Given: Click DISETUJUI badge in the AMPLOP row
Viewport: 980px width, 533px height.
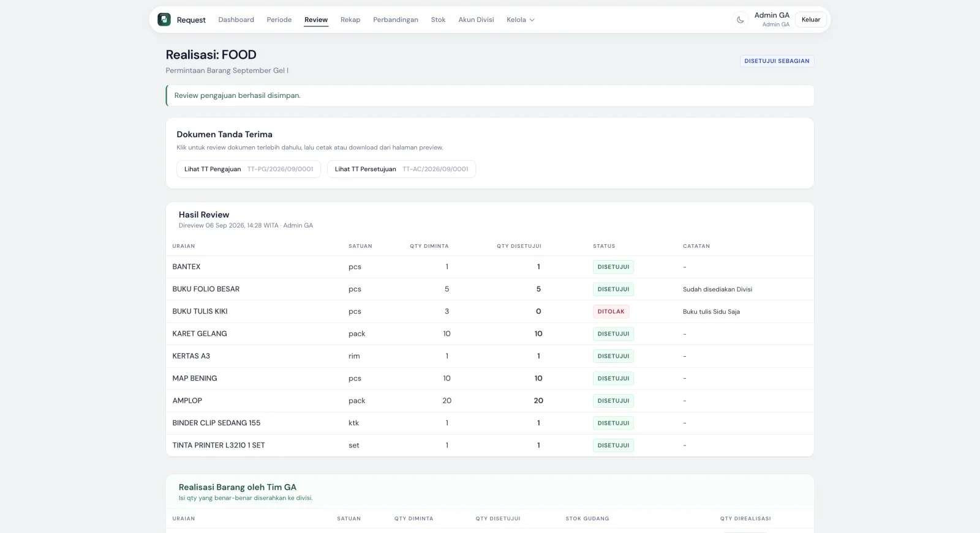Looking at the screenshot, I should coord(613,401).
